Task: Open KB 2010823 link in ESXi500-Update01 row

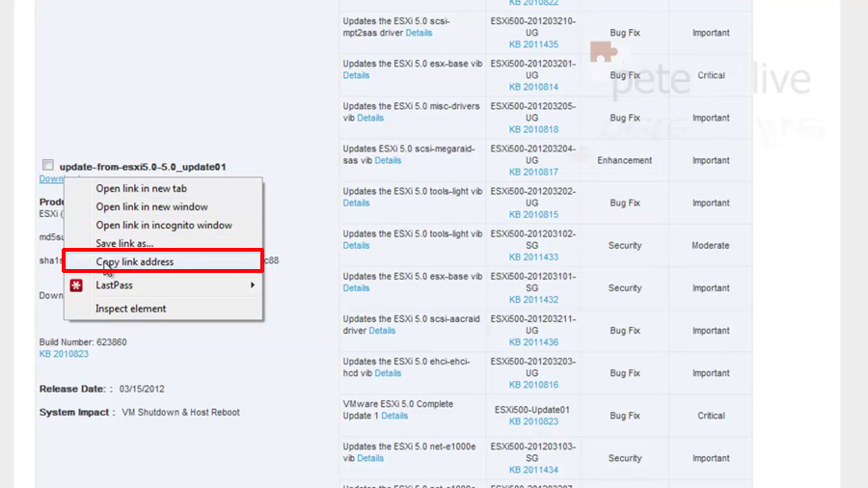Action: click(x=533, y=421)
